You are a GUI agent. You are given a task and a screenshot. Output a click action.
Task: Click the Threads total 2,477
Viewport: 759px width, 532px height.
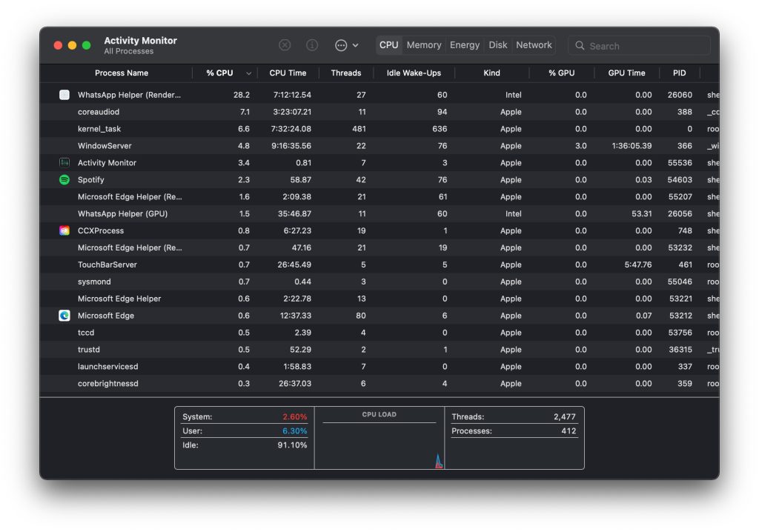tap(565, 417)
